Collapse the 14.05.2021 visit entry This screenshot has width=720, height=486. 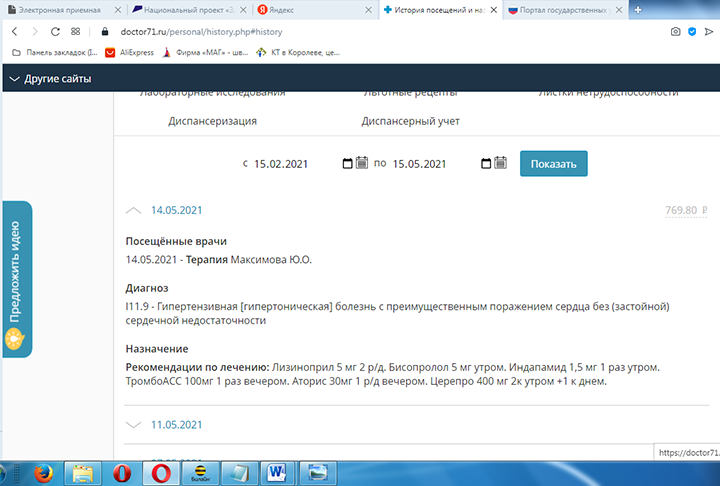pos(134,210)
